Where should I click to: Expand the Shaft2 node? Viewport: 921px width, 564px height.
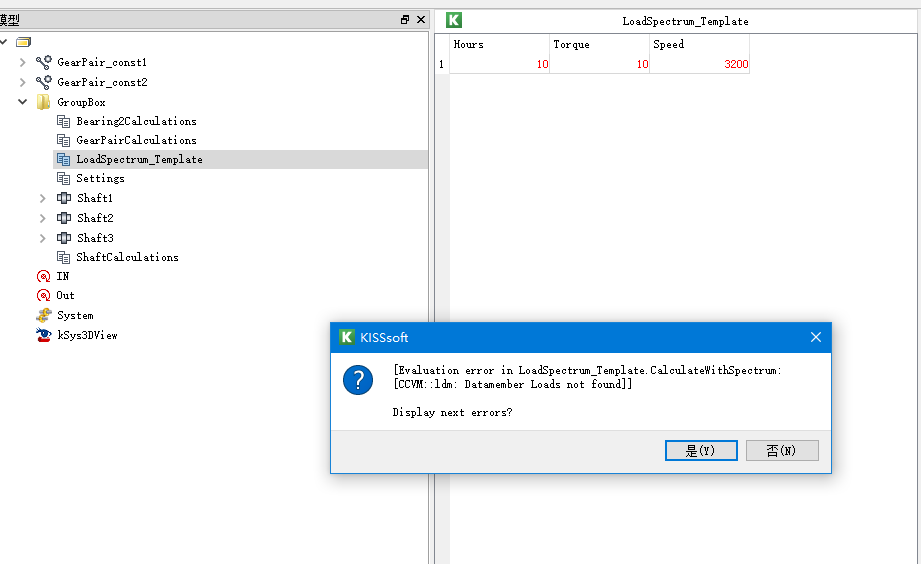click(42, 219)
